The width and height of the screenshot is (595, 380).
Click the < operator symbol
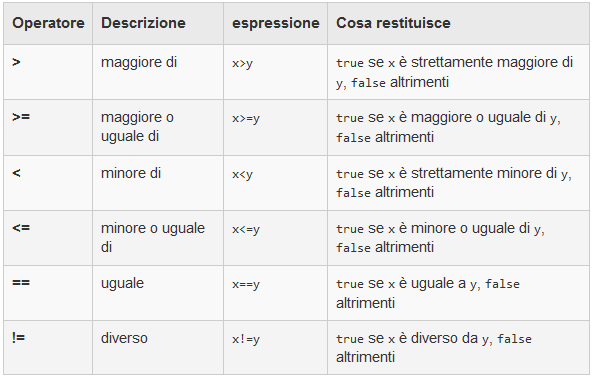[16, 173]
